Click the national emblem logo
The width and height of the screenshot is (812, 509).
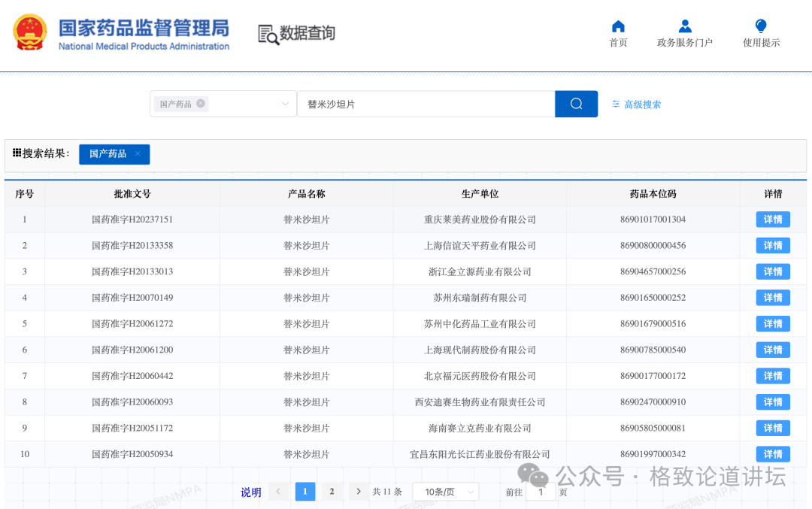(x=29, y=32)
